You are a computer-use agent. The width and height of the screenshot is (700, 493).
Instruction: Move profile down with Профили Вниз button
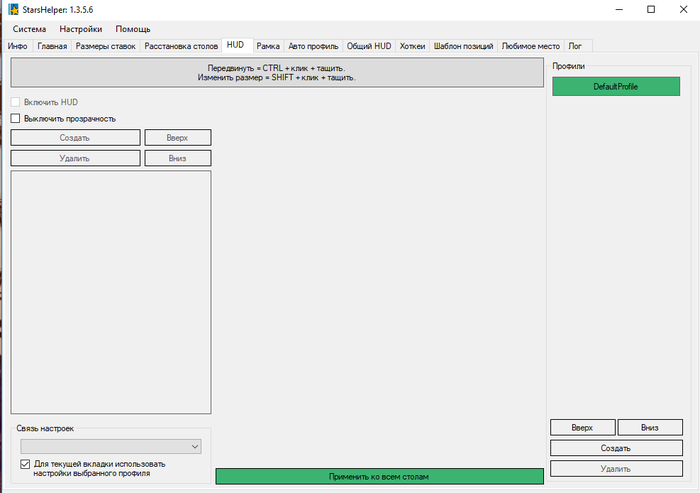point(650,427)
